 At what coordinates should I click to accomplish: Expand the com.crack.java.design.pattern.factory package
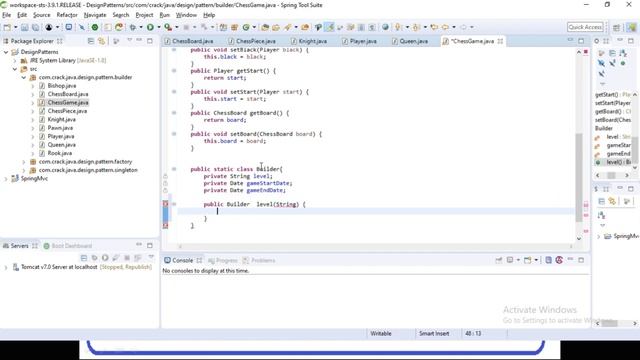tap(24, 162)
